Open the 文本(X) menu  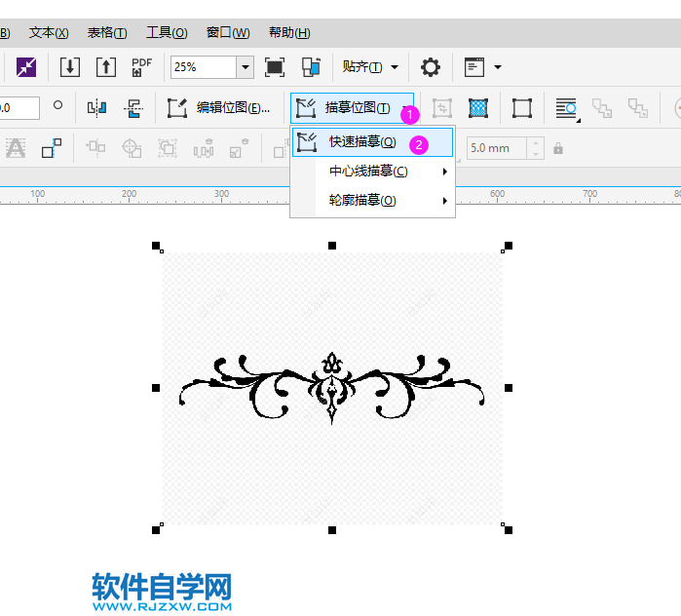click(x=49, y=33)
